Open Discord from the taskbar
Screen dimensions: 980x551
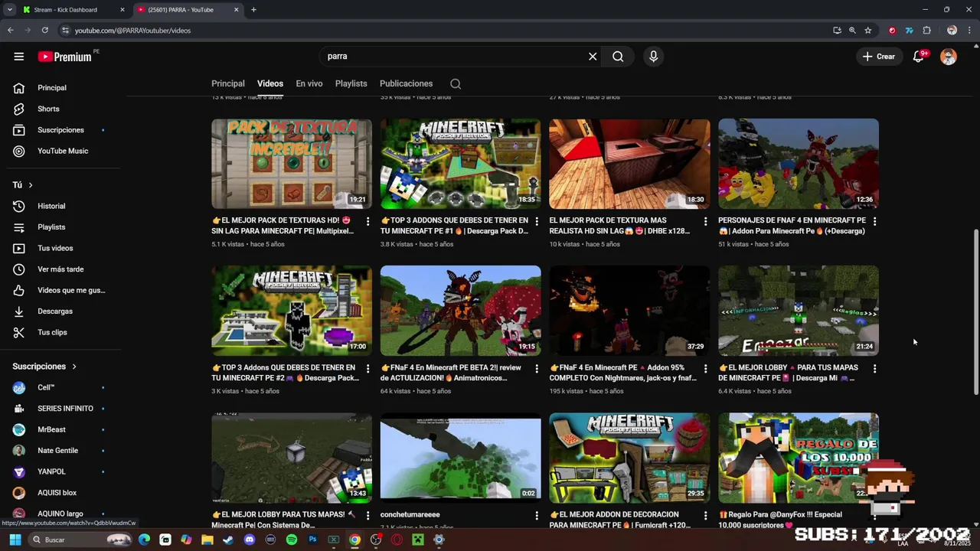[x=249, y=540]
